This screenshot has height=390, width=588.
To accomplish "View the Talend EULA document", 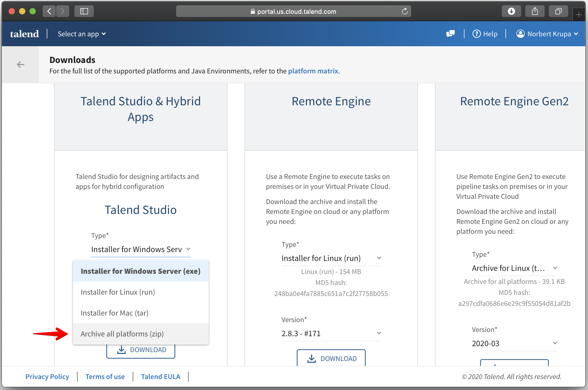I will click(161, 376).
